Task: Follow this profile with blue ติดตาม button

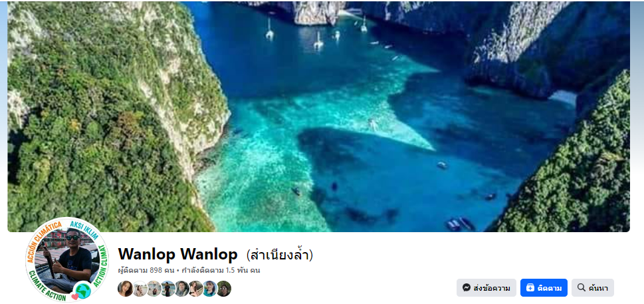Action: pyautogui.click(x=544, y=287)
